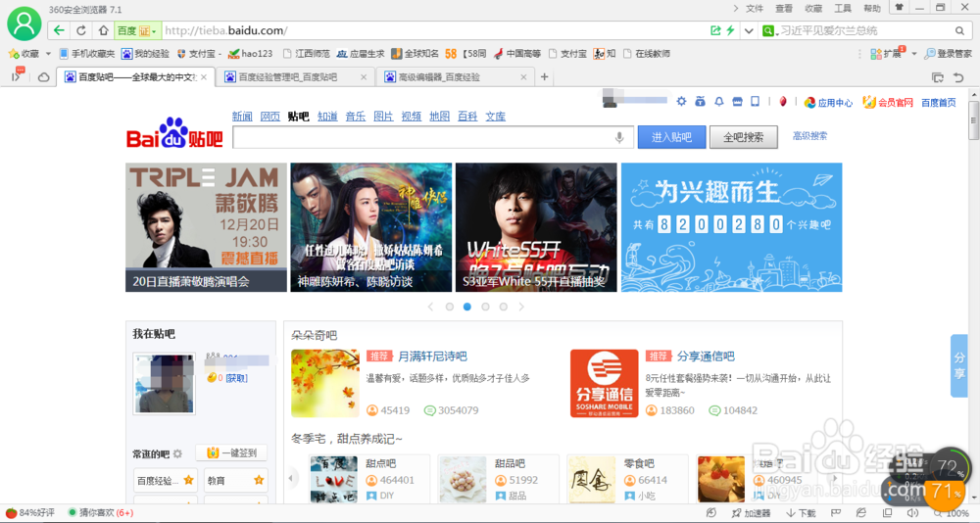This screenshot has height=523, width=980.
Task: Open 扩展 extensions menu
Action: (x=888, y=54)
